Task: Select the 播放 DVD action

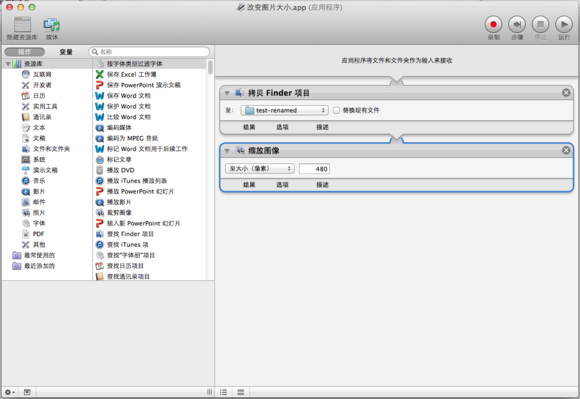Action: pyautogui.click(x=121, y=170)
